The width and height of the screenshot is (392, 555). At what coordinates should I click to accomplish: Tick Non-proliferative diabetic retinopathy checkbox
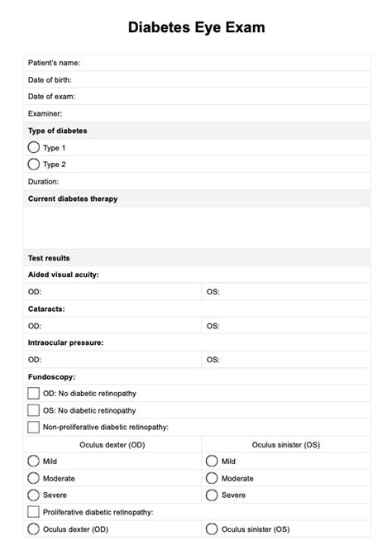coord(34,428)
